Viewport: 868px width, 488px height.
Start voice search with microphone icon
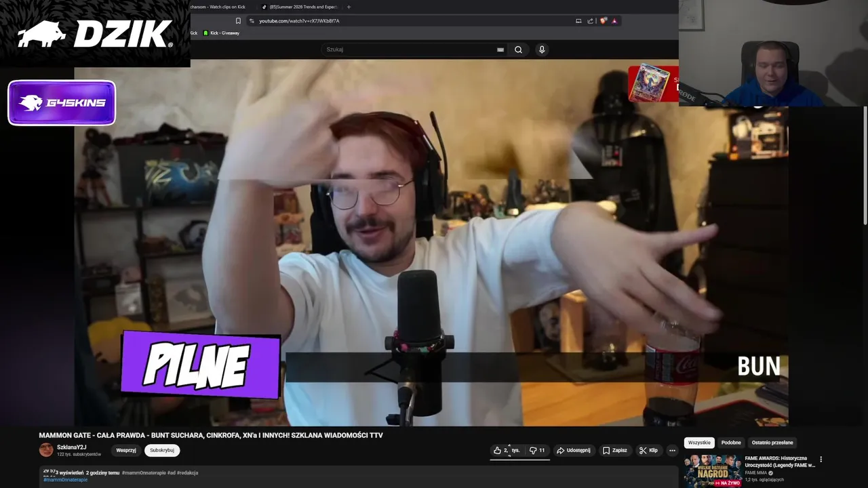point(541,49)
